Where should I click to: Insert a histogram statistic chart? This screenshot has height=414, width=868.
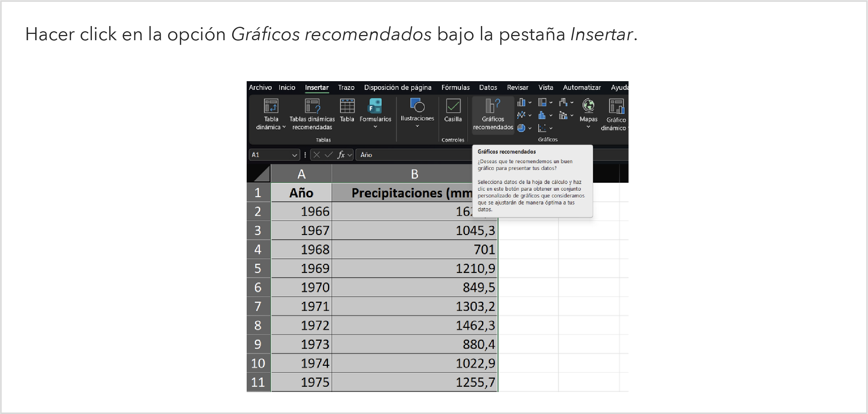[x=542, y=115]
